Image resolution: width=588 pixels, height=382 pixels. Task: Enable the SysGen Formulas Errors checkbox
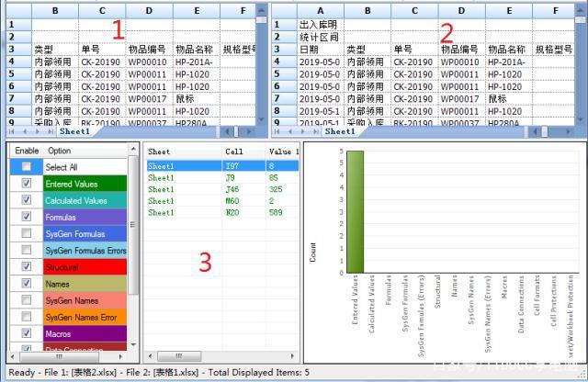27,250
